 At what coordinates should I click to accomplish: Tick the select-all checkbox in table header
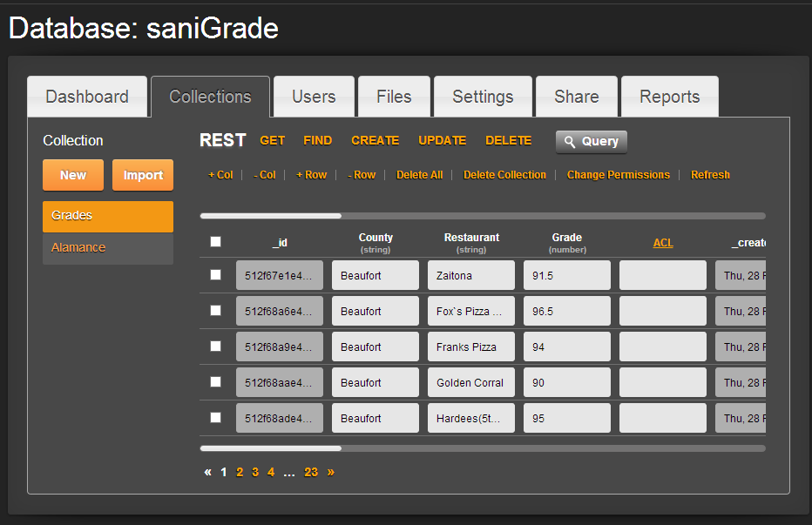216,242
